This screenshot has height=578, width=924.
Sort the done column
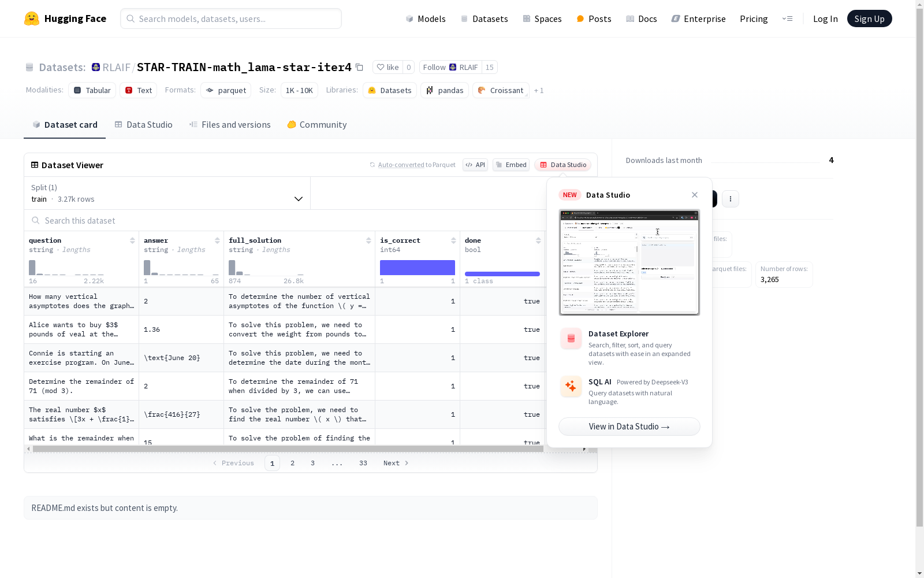[538, 240]
